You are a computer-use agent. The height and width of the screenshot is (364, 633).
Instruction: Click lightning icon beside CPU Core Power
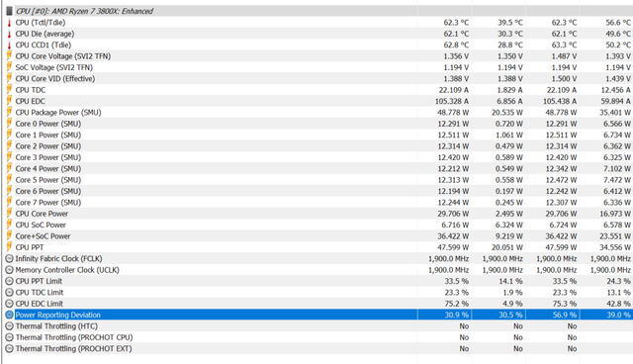(9, 214)
